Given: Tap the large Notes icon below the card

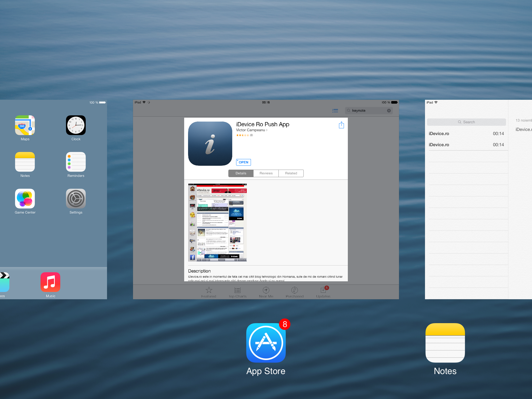Looking at the screenshot, I should click(445, 343).
